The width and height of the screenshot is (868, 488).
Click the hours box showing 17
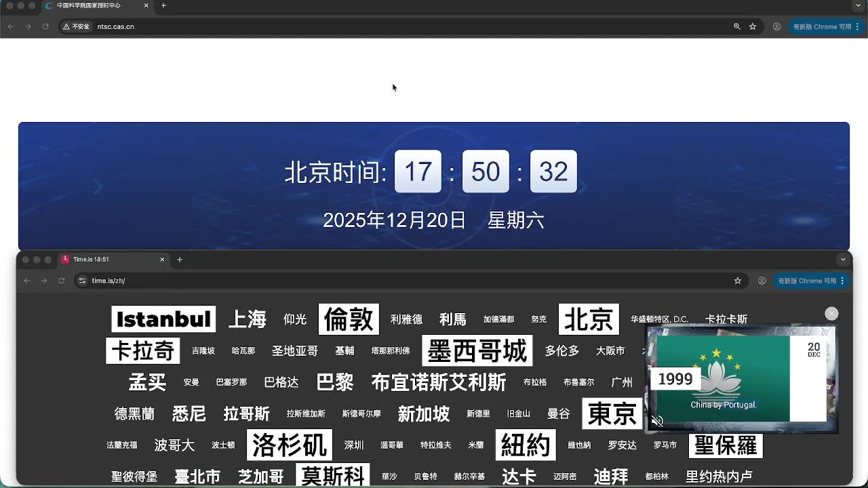click(418, 171)
